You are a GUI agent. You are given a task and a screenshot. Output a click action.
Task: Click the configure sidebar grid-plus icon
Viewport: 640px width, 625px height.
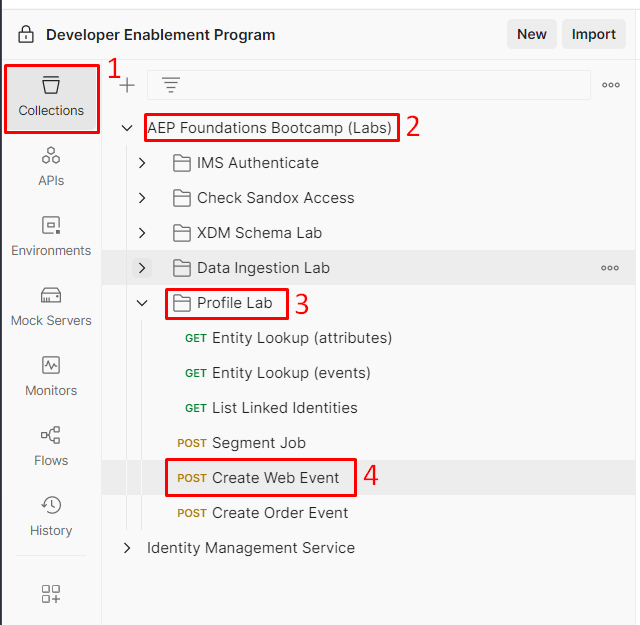[x=51, y=594]
